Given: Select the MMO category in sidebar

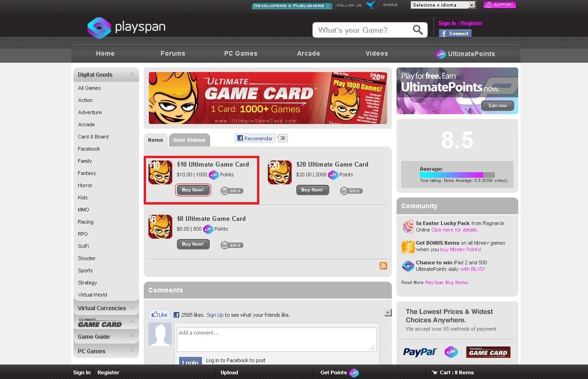Looking at the screenshot, I should pyautogui.click(x=83, y=210).
